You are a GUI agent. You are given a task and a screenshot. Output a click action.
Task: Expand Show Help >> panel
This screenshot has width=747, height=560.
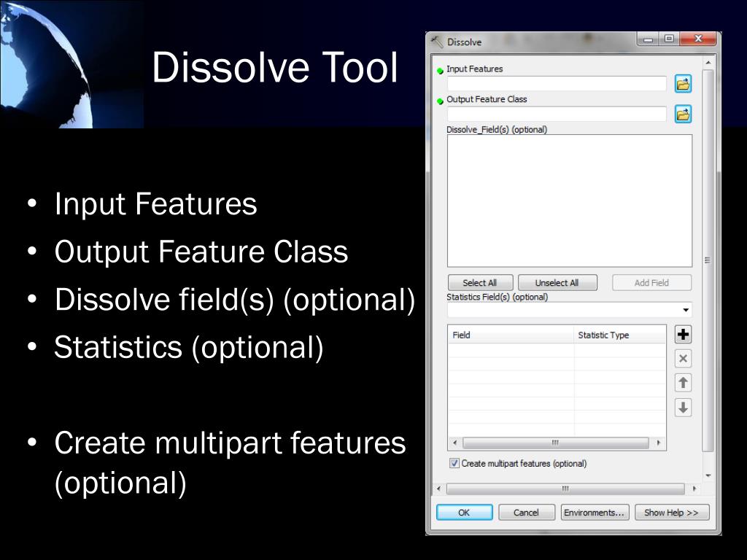pos(672,513)
